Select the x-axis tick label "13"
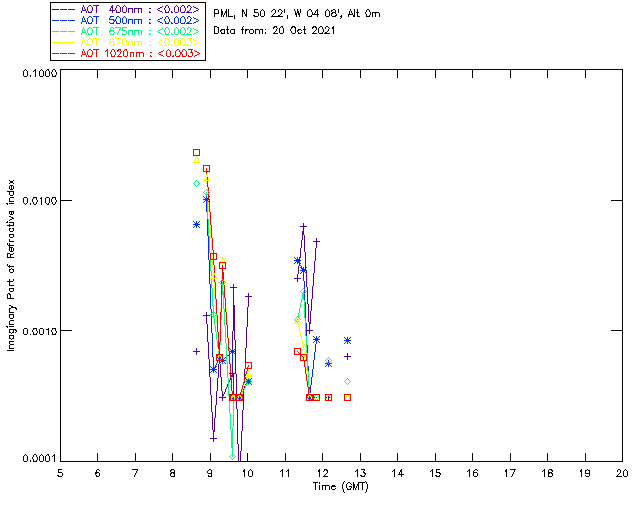The image size is (640, 512). 360,473
